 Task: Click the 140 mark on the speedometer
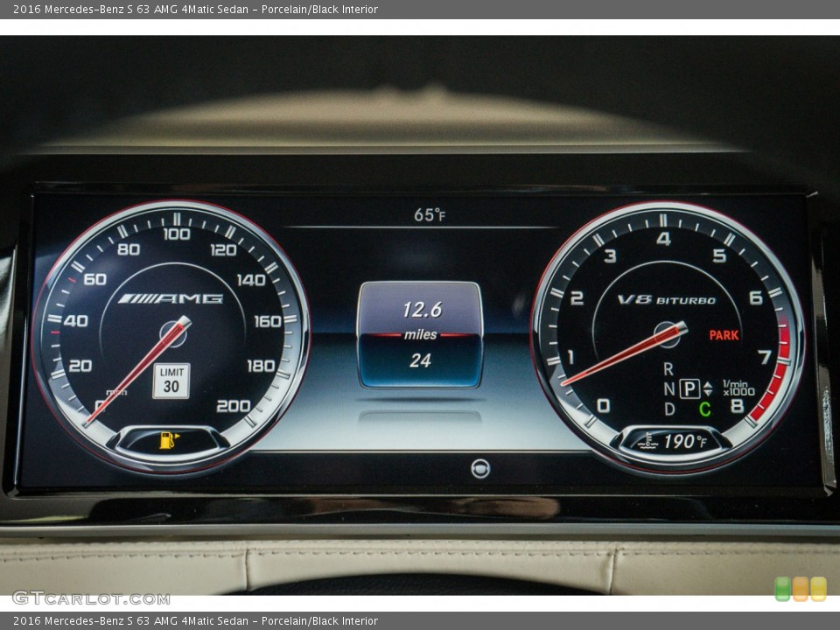[251, 280]
